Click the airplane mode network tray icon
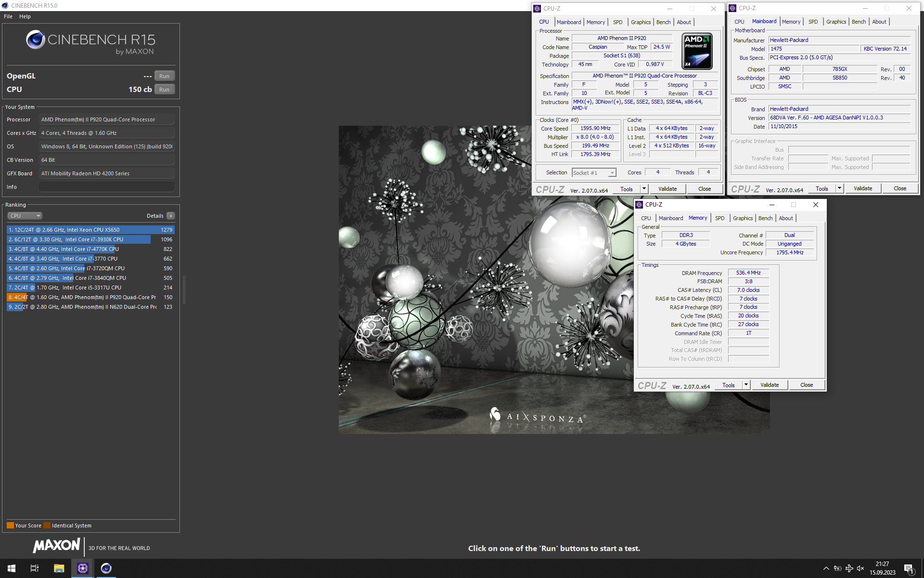The height and width of the screenshot is (578, 924). pyautogui.click(x=849, y=568)
